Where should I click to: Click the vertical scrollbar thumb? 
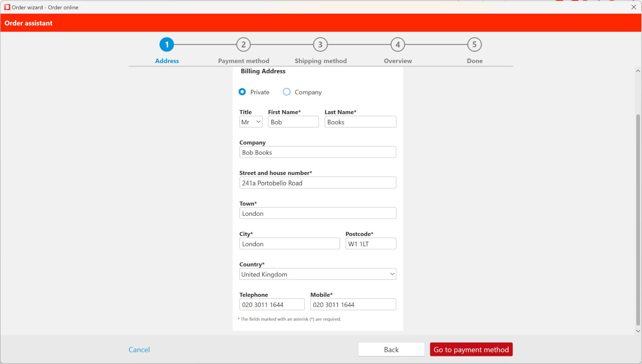(x=638, y=220)
